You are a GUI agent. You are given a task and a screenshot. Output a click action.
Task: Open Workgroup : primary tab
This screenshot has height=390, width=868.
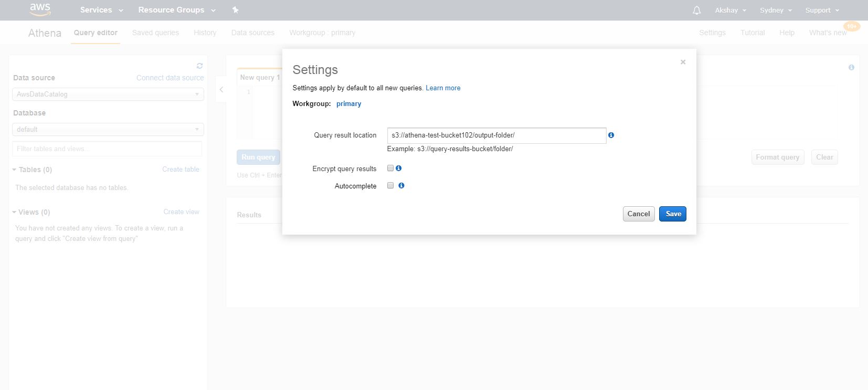[322, 33]
